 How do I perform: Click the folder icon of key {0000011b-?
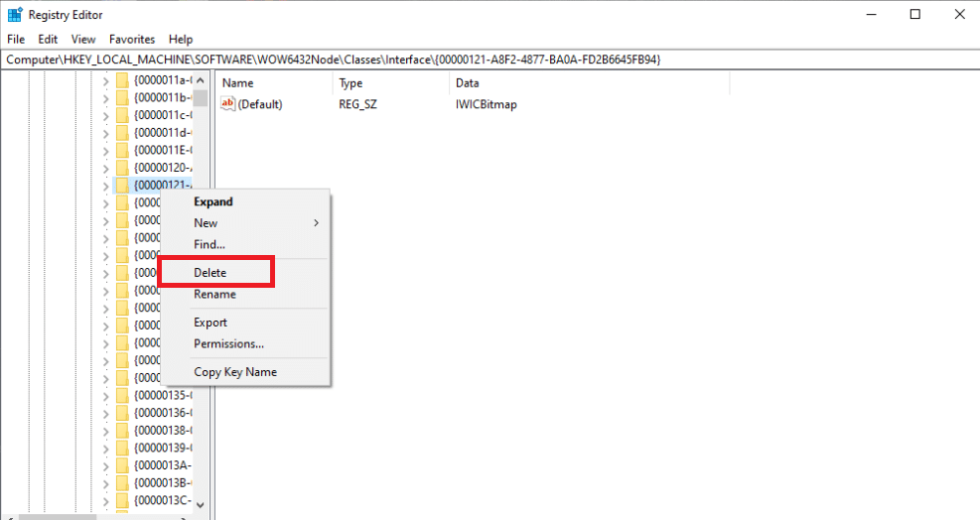coord(122,97)
